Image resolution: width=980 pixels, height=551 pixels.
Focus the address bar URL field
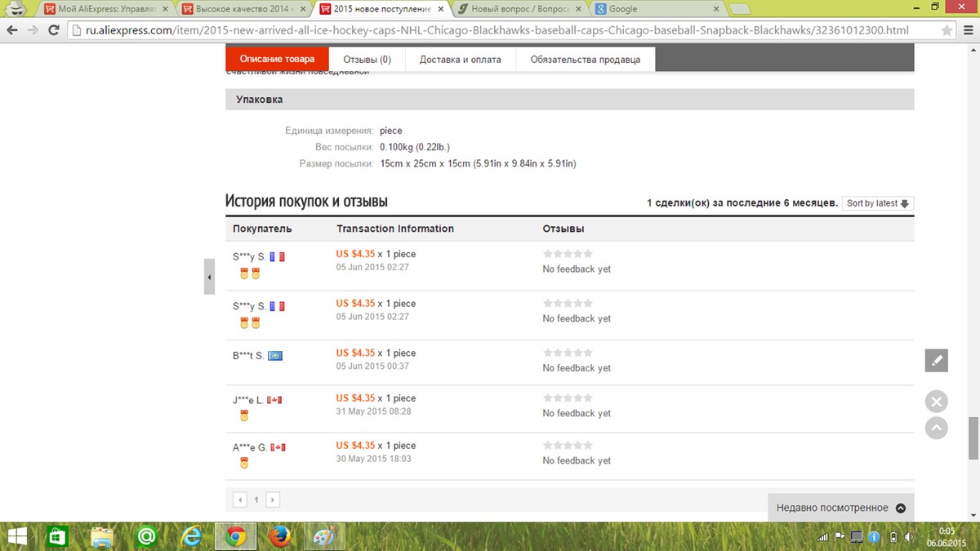pyautogui.click(x=510, y=30)
